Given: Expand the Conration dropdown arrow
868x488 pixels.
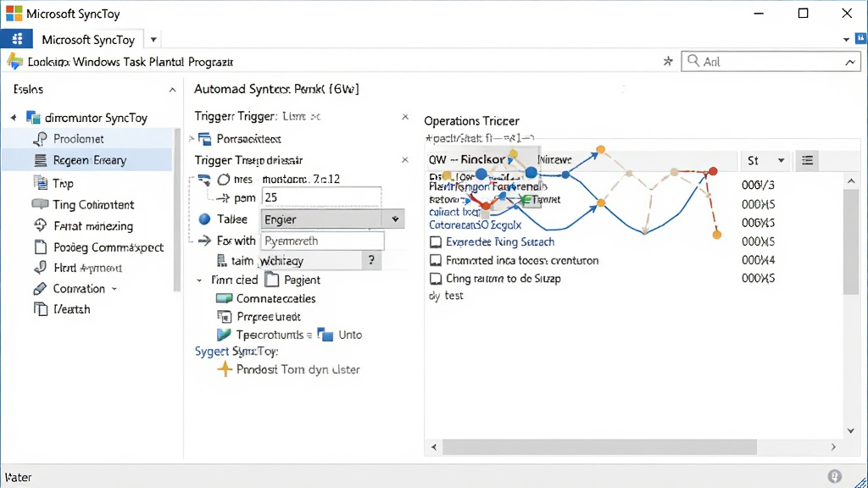Looking at the screenshot, I should pos(114,289).
